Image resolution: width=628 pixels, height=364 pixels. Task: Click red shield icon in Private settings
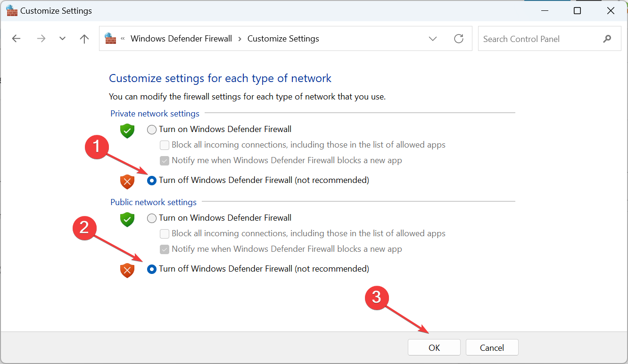(127, 182)
